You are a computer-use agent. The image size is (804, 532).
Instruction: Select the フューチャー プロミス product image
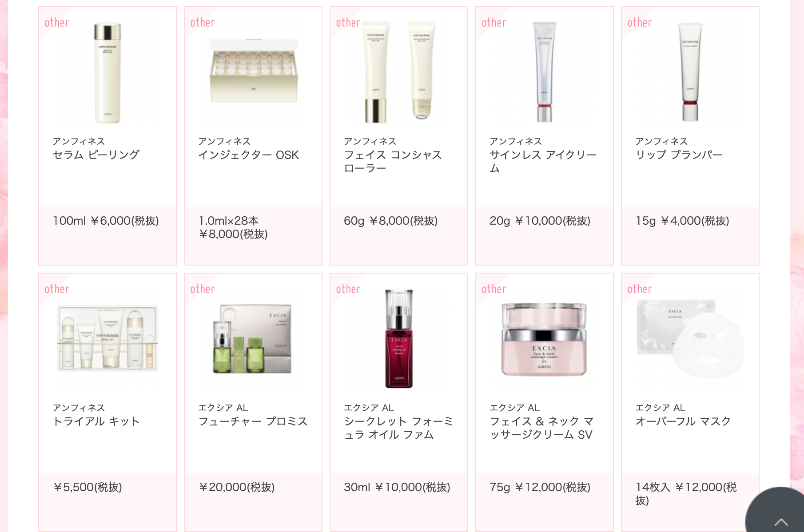point(252,339)
